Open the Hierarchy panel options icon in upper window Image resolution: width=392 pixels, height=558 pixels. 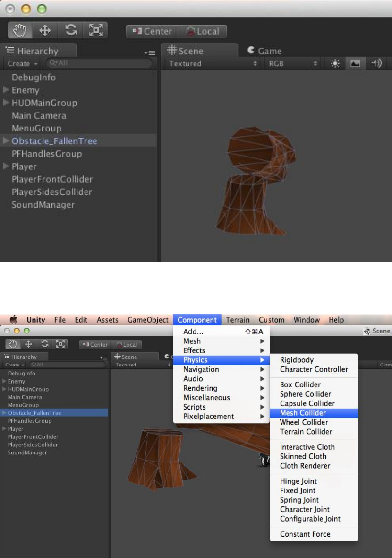[x=150, y=53]
